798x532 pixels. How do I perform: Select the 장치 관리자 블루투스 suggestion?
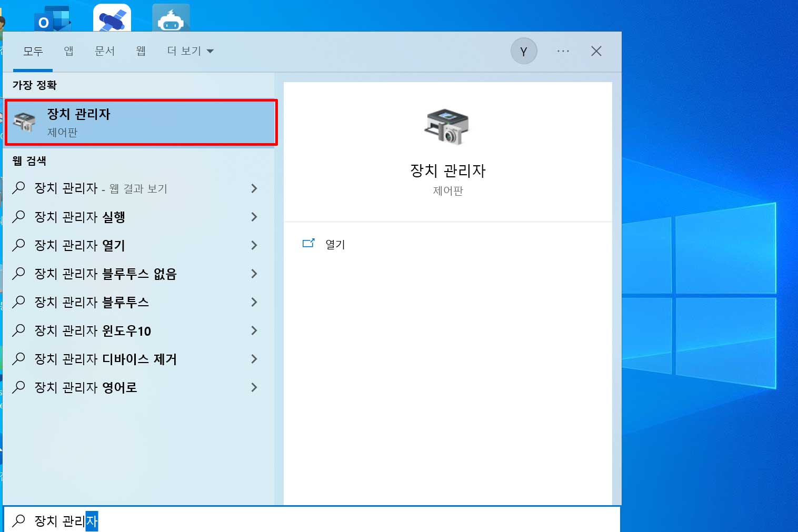pyautogui.click(x=138, y=302)
